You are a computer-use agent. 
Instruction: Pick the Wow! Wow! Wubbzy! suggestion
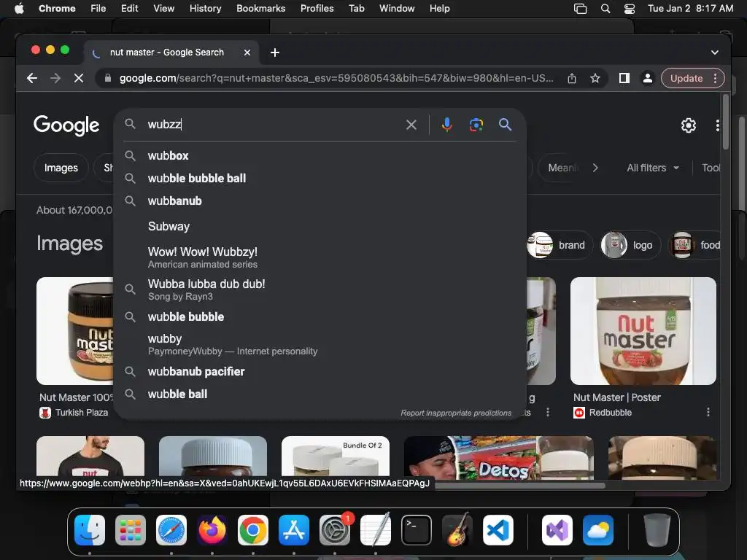point(320,257)
